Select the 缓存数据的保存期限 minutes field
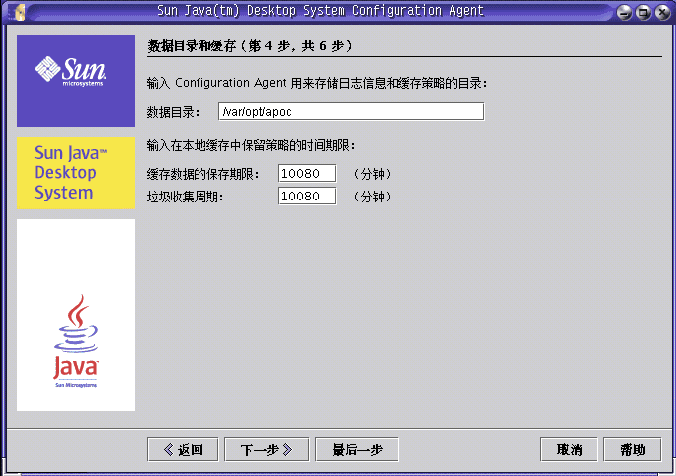This screenshot has width=676, height=476. (307, 174)
